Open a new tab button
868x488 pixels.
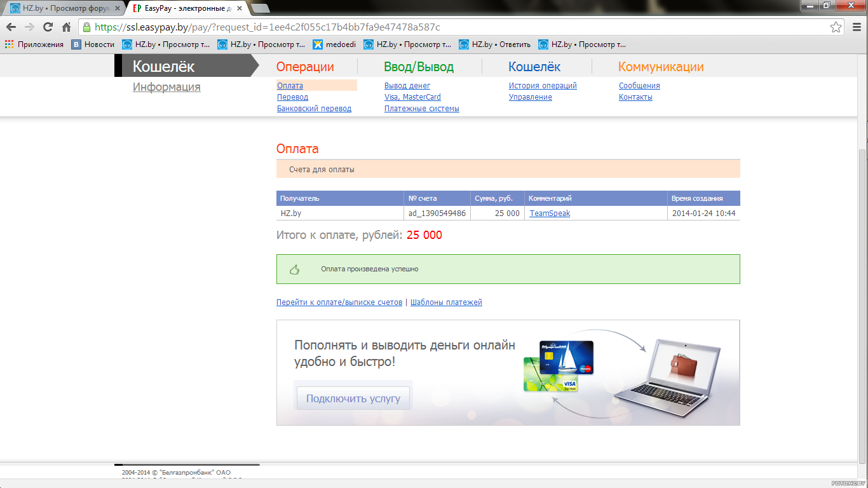click(x=260, y=8)
